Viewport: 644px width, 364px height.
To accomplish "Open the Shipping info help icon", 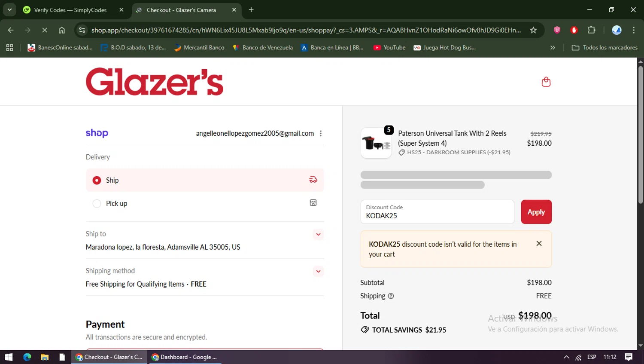I will 391,296.
